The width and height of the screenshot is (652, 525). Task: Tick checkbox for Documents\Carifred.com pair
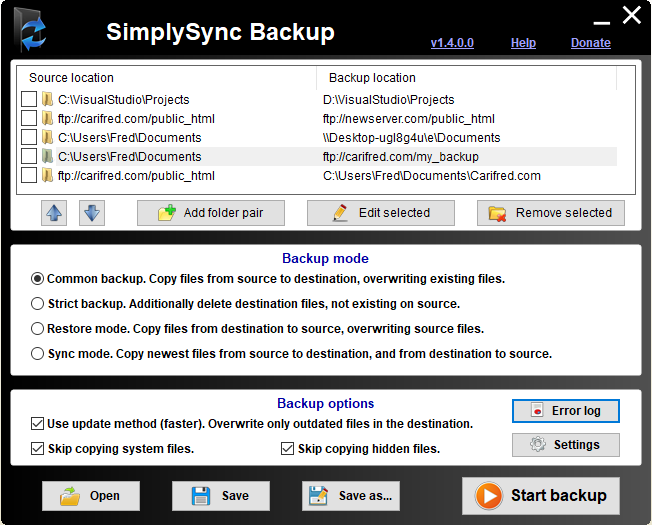29,176
